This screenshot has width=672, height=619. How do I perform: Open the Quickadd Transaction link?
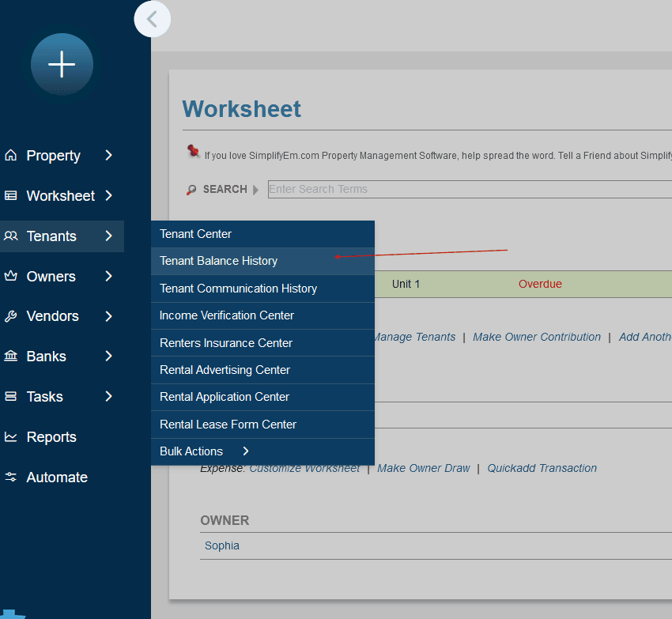(x=542, y=468)
